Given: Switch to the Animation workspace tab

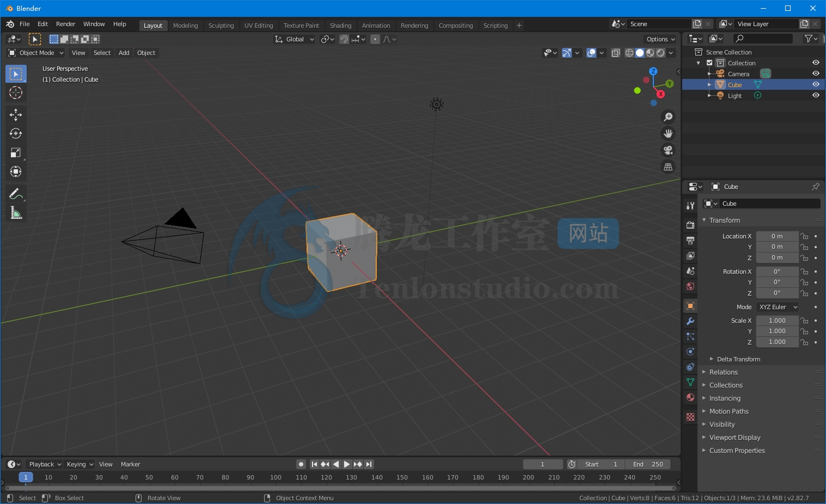Looking at the screenshot, I should pos(376,26).
